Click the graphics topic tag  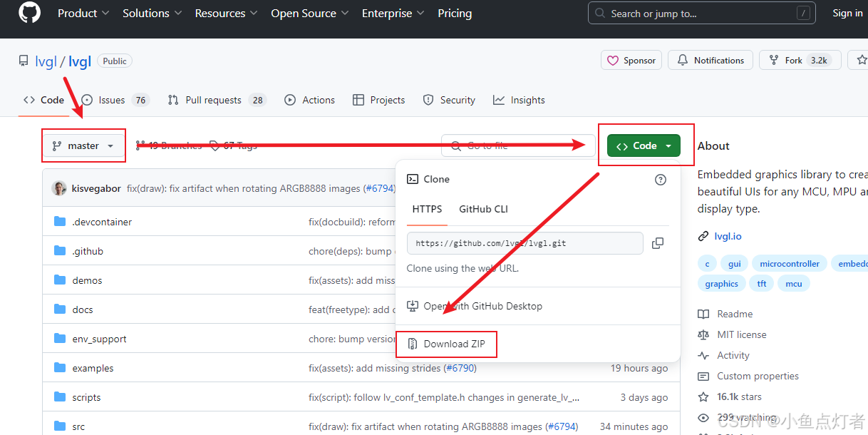click(721, 284)
